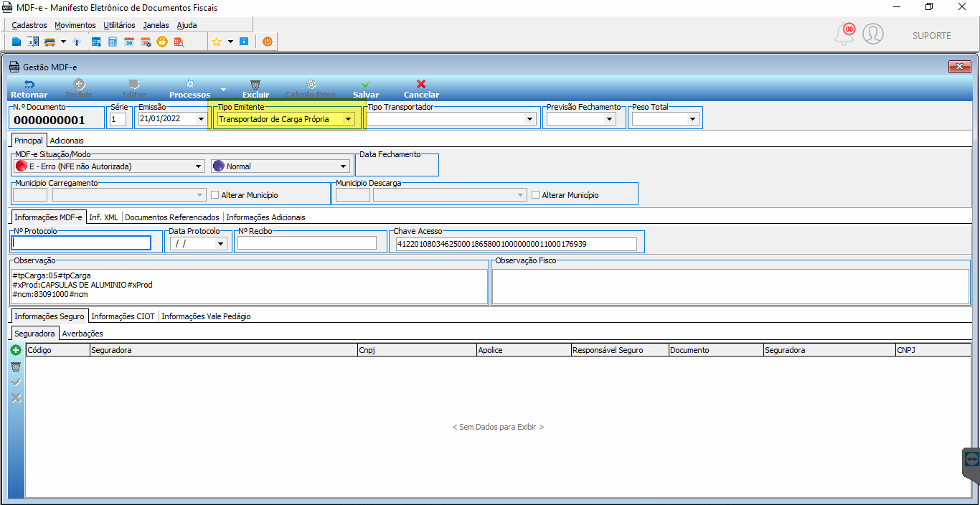
Task: Click the yellow bus icon in toolbar
Action: pos(50,42)
